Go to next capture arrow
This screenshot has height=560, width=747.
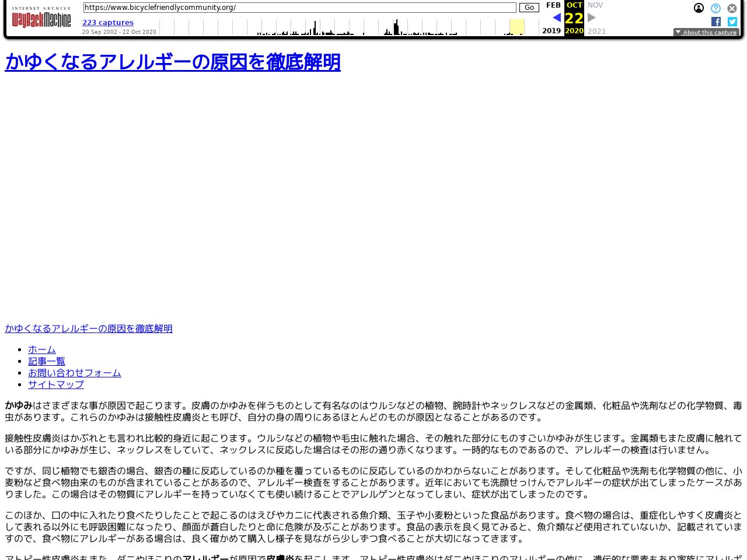592,17
